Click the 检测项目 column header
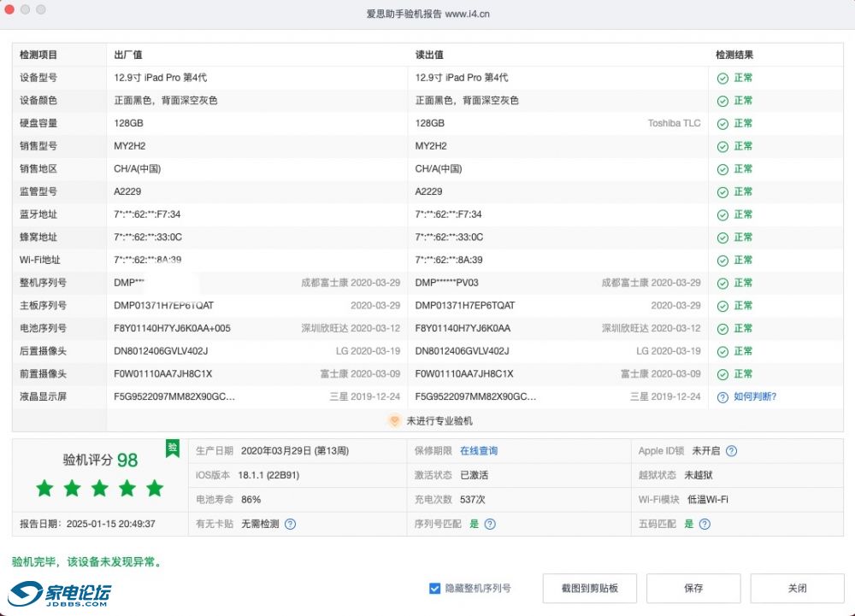Viewport: 855px width, 616px height. [x=38, y=55]
